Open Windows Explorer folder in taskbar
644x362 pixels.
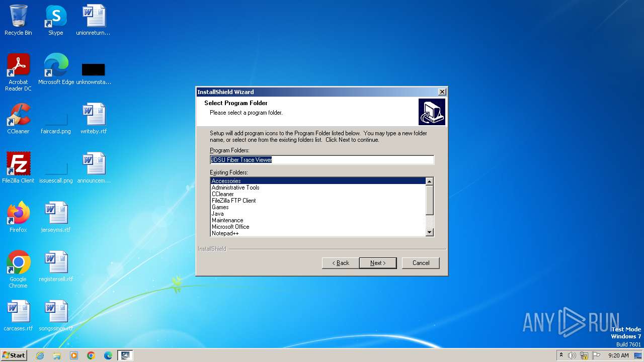(57, 355)
